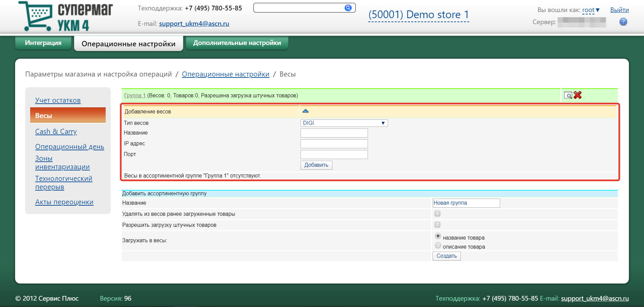Switch to the Интеграция tab
The height and width of the screenshot is (307, 644).
43,43
